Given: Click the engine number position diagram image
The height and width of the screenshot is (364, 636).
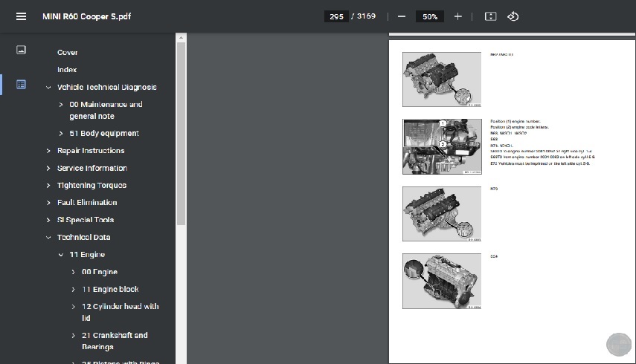Looking at the screenshot, I should (x=442, y=146).
